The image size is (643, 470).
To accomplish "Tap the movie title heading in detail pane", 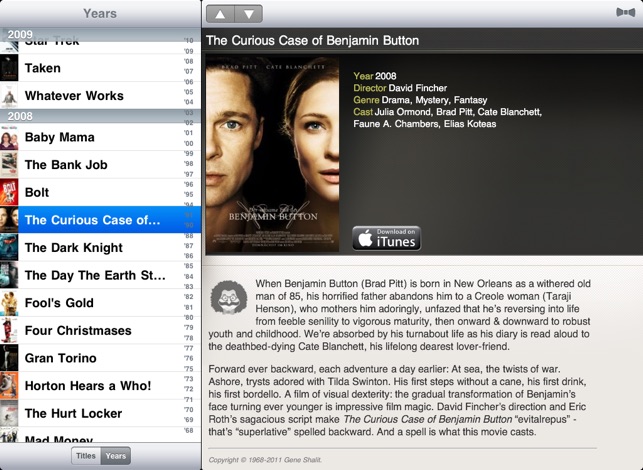I will point(312,40).
